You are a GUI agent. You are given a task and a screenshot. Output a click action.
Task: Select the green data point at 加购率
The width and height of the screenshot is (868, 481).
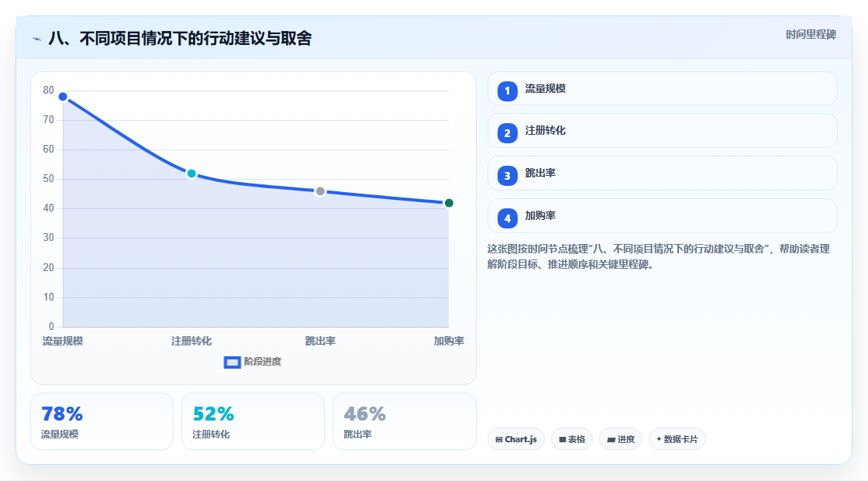point(449,203)
